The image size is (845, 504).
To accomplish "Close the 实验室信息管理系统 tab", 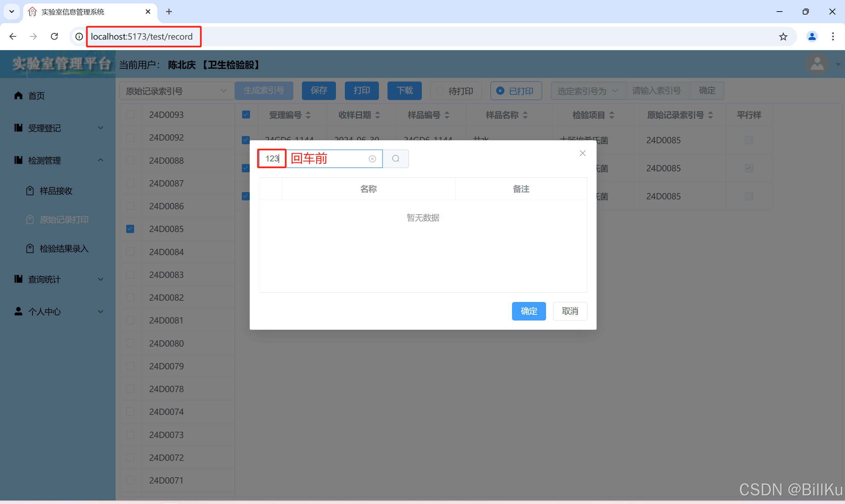I will click(148, 12).
